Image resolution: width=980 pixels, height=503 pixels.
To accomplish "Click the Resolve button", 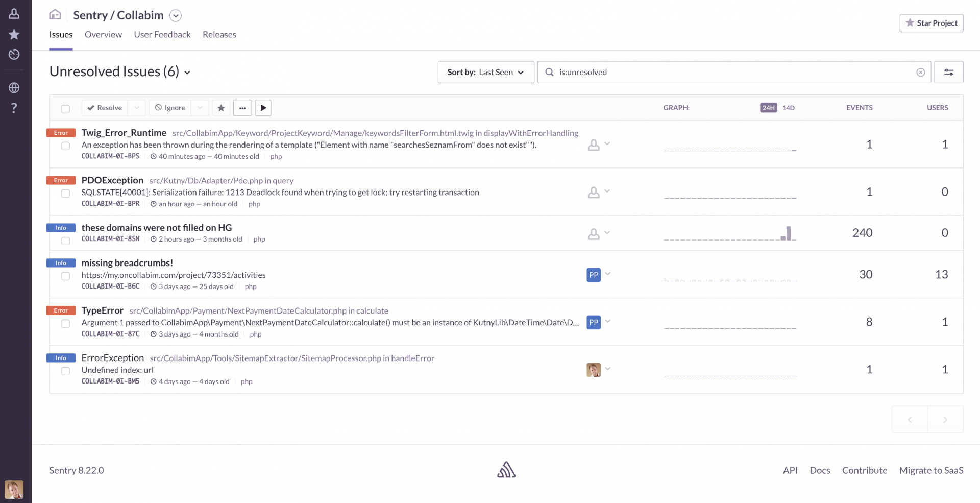I will click(105, 108).
